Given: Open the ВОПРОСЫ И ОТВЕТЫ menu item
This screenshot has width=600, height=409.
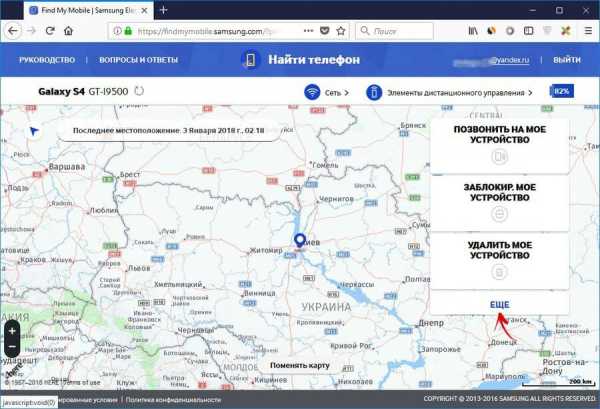Looking at the screenshot, I should point(138,60).
